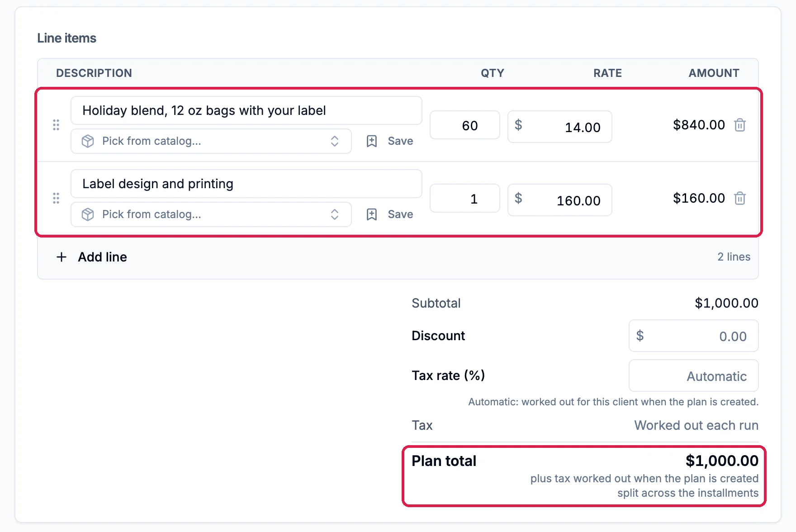
Task: Delete the Label design and printing line
Action: click(740, 198)
